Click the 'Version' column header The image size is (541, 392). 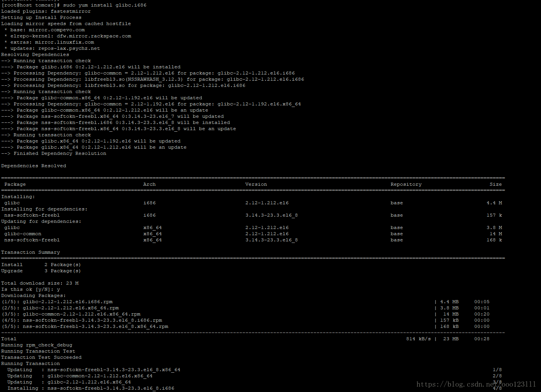256,184
